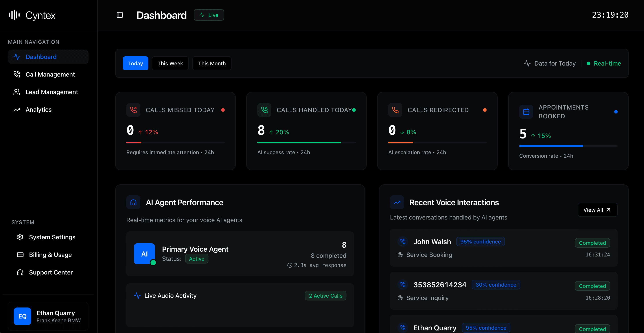
Task: Switch to This Month range
Action: 212,63
